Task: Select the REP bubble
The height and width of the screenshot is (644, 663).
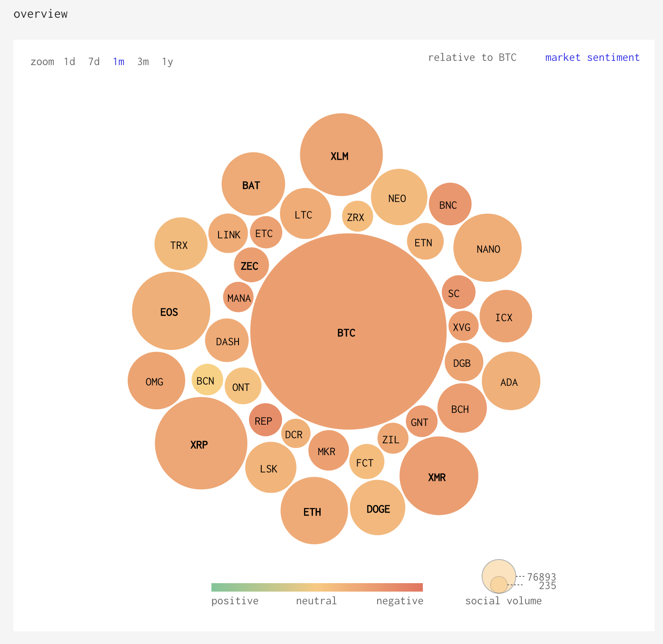Action: pyautogui.click(x=266, y=420)
